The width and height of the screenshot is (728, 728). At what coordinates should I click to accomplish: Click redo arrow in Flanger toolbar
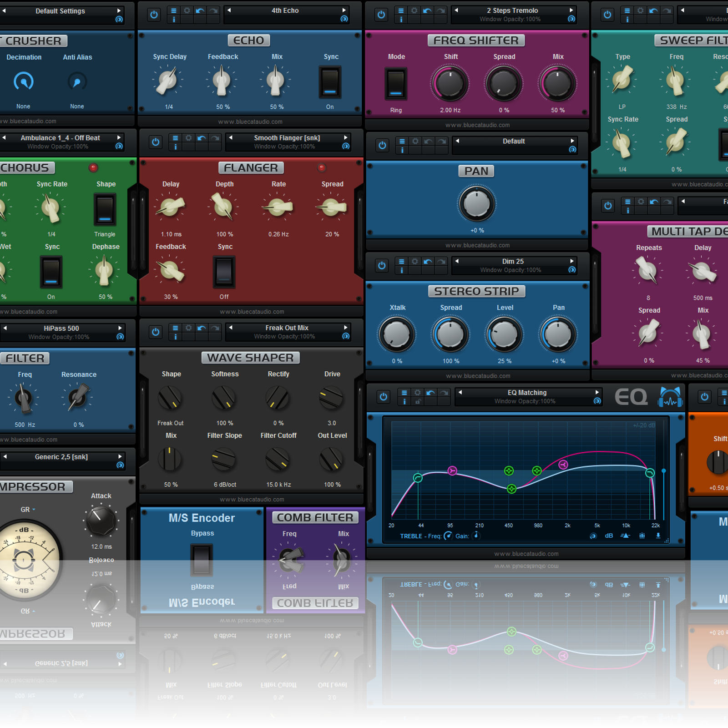coord(215,138)
